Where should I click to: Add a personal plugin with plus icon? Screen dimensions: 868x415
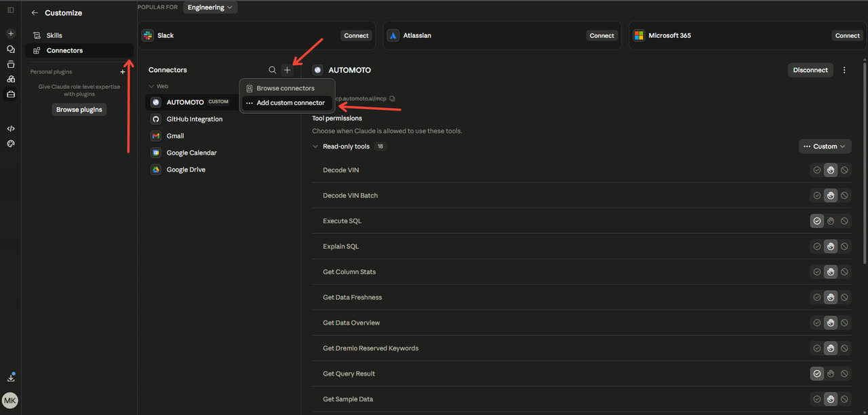[x=123, y=72]
